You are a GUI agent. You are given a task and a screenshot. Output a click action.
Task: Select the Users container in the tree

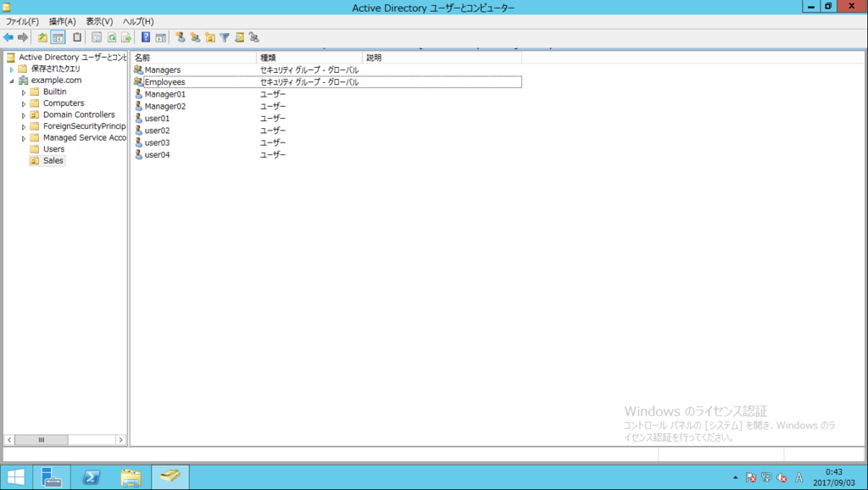[x=53, y=149]
